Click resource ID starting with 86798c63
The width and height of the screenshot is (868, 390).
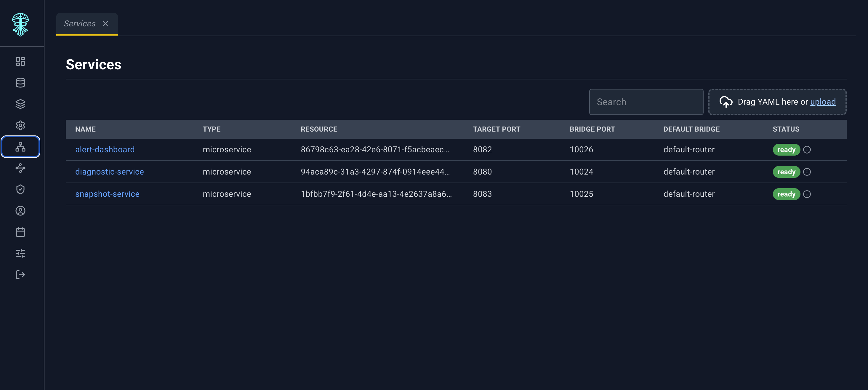coord(375,149)
